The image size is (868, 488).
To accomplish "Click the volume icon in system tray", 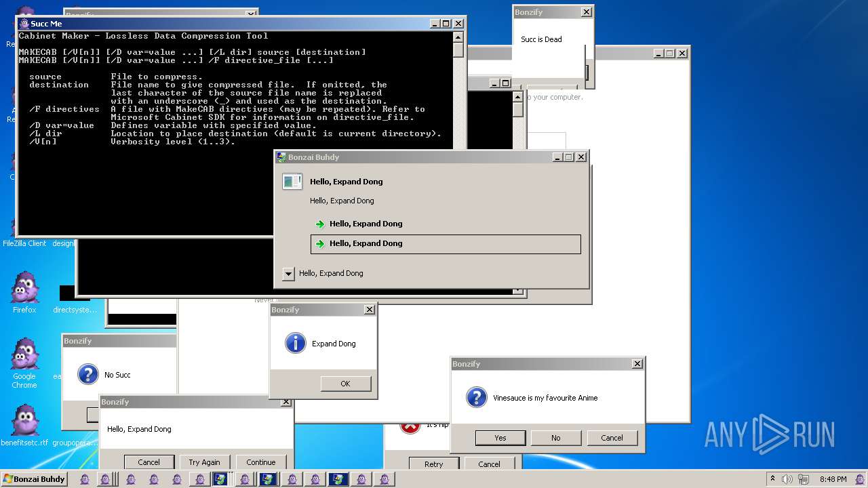I will click(787, 479).
